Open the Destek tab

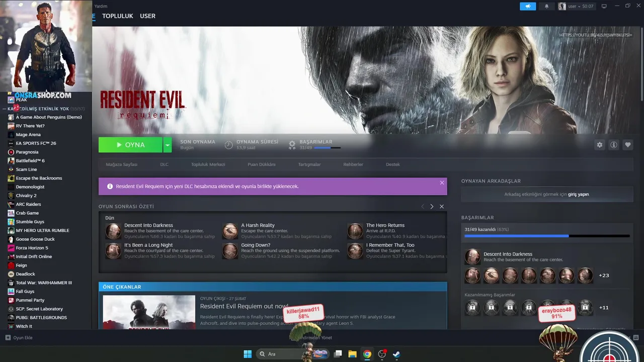392,164
